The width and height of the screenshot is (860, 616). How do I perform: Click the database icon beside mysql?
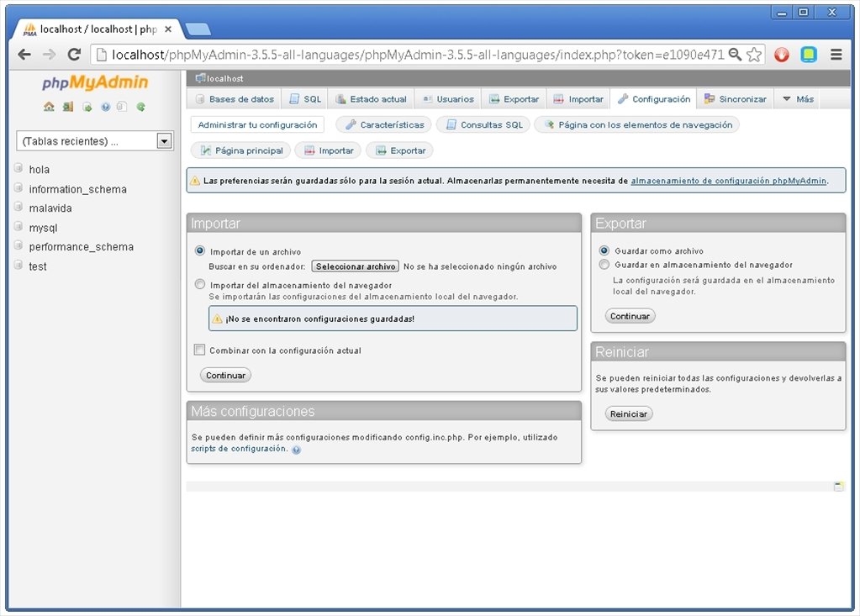pos(18,226)
